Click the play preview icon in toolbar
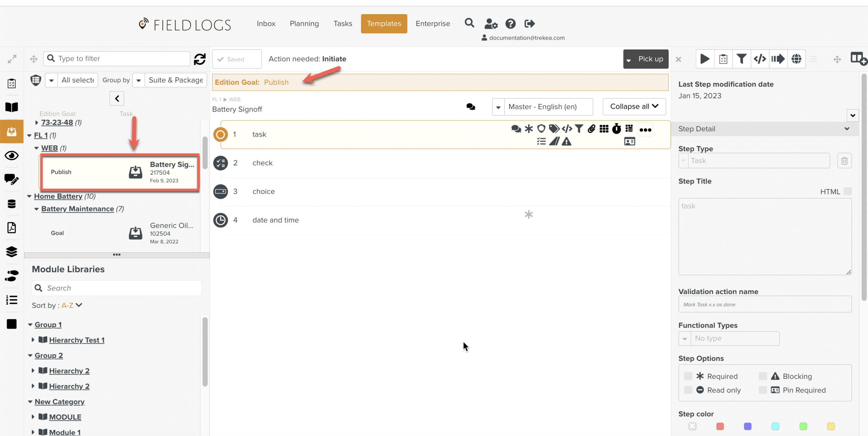 click(704, 59)
